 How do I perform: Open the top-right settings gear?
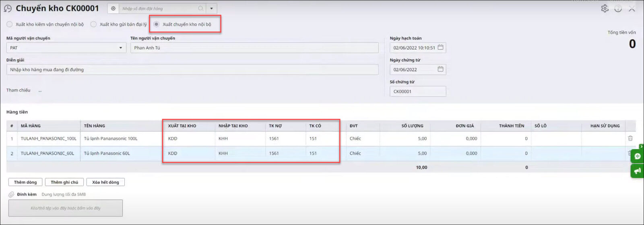605,8
